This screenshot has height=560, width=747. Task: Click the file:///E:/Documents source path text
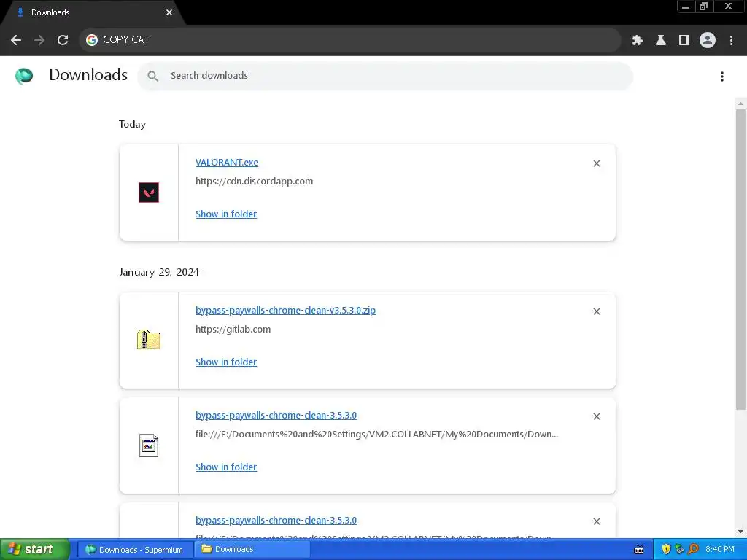point(377,435)
